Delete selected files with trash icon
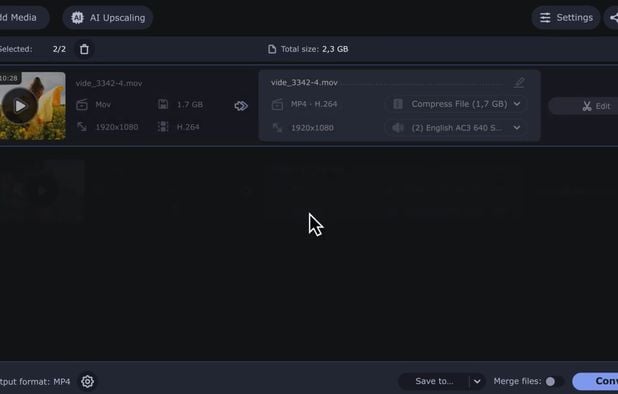 (x=84, y=49)
